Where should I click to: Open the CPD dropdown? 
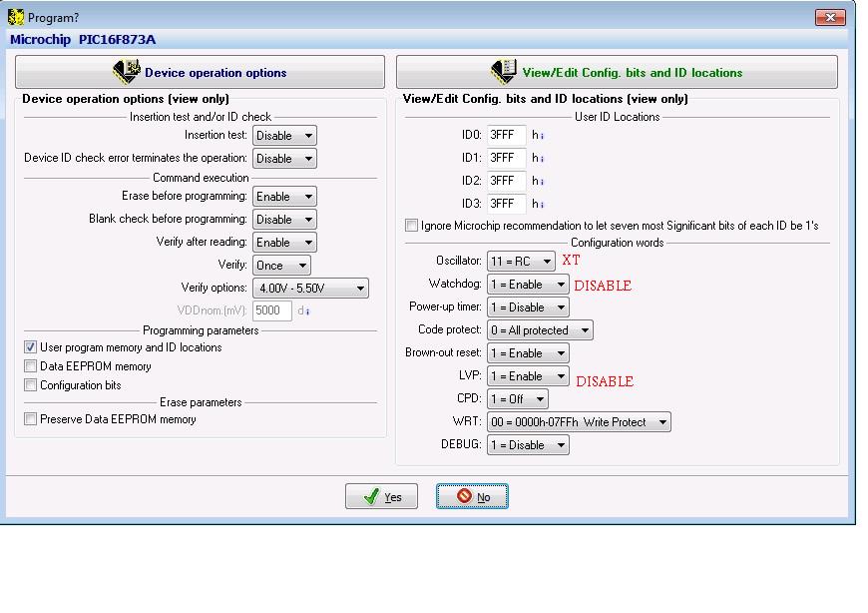point(518,399)
